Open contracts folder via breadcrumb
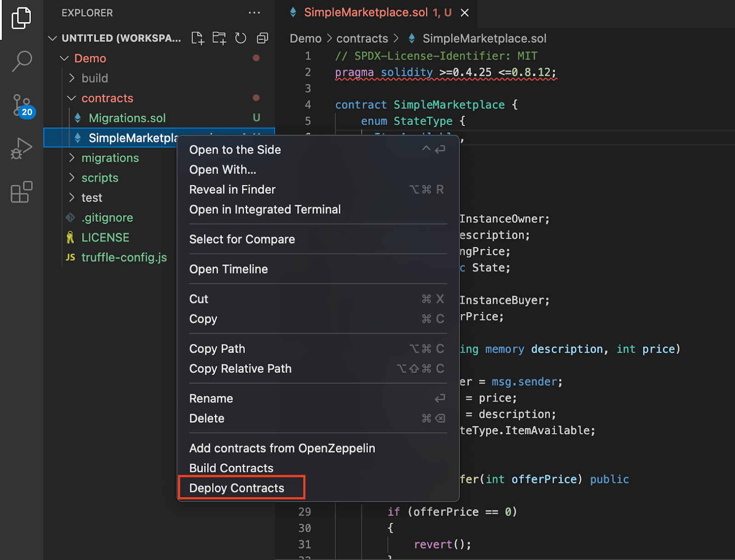 pos(362,38)
